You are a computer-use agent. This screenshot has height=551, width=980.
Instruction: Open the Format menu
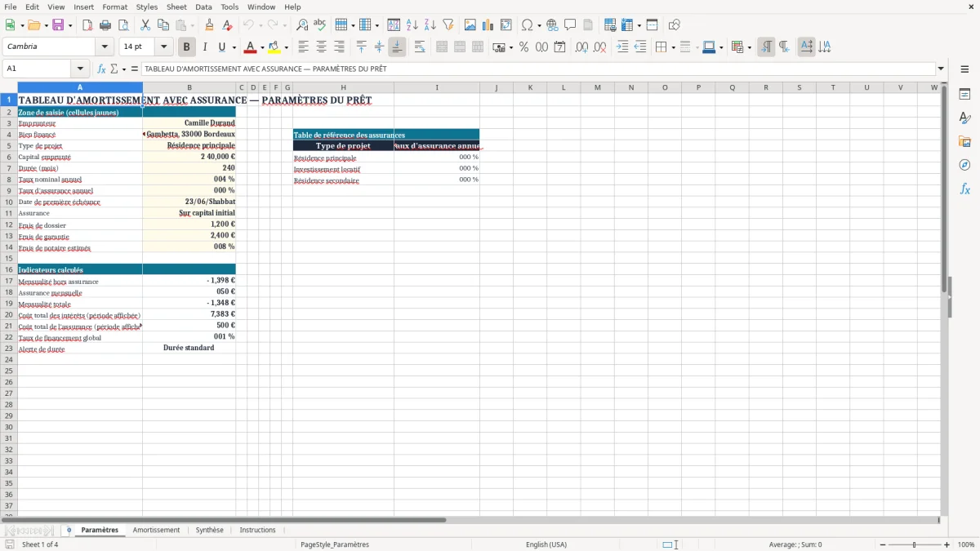click(114, 7)
